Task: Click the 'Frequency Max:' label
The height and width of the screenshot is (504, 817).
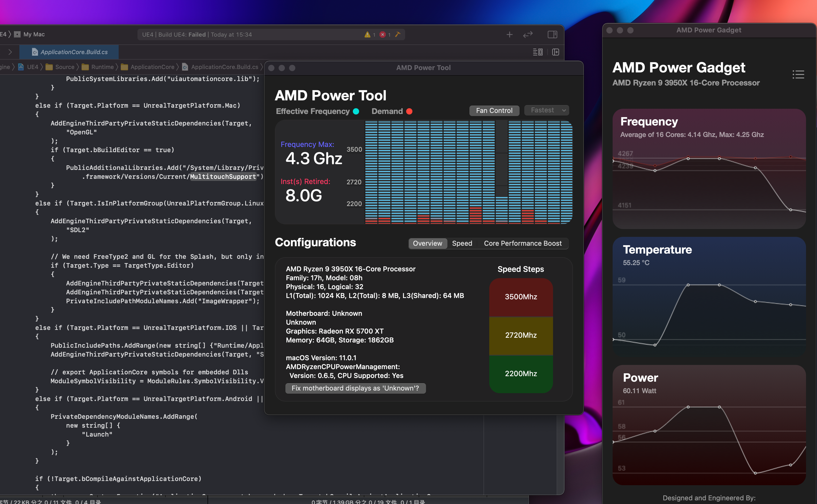Action: (307, 144)
